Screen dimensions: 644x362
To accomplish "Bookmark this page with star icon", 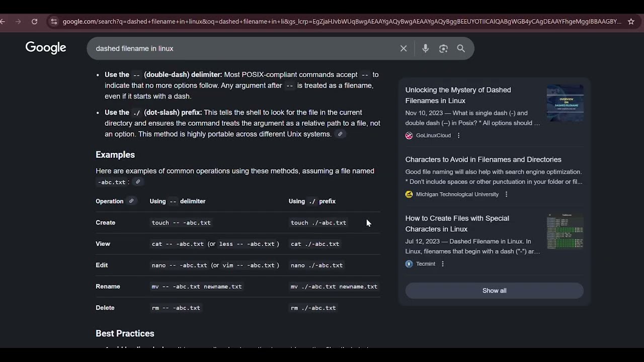I will tap(631, 22).
